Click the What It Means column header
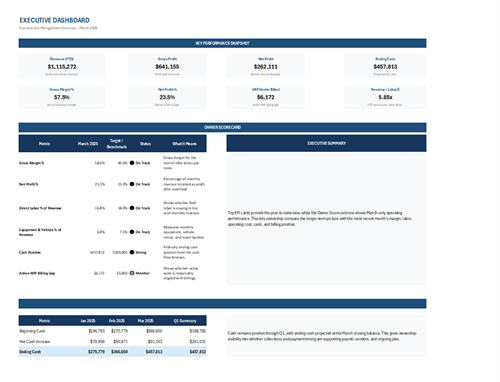The width and height of the screenshot is (500, 382). [x=184, y=144]
